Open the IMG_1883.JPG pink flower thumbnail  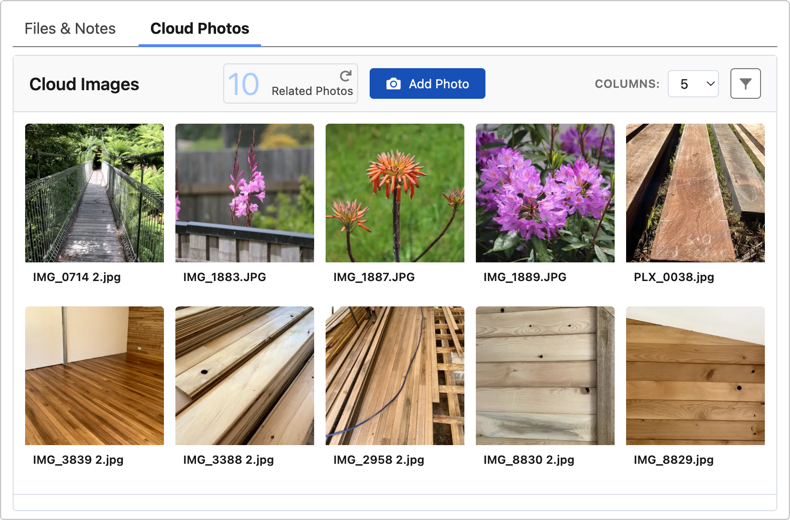244,193
